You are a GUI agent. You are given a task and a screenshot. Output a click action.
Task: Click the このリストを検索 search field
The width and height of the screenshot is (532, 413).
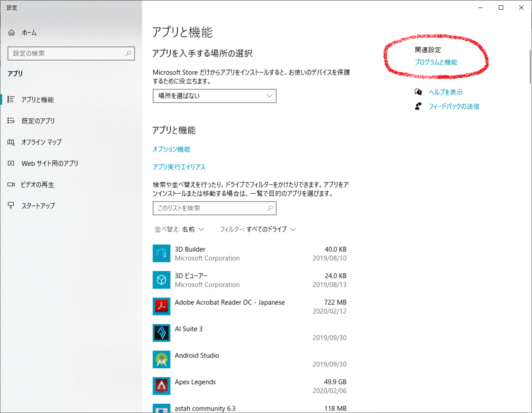(215, 208)
